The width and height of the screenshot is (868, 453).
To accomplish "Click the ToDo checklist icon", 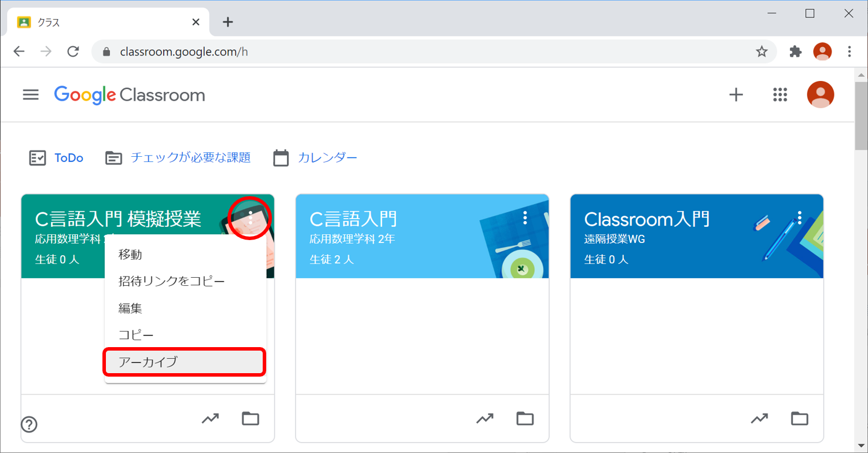I will pyautogui.click(x=38, y=158).
